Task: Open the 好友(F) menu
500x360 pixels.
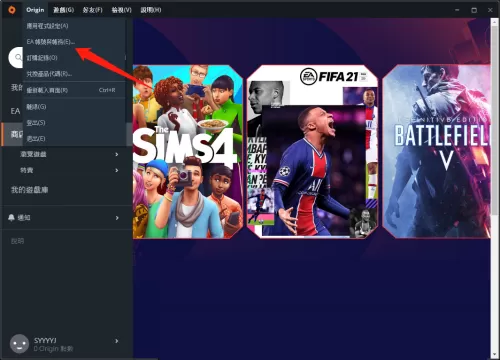Action: coord(92,10)
